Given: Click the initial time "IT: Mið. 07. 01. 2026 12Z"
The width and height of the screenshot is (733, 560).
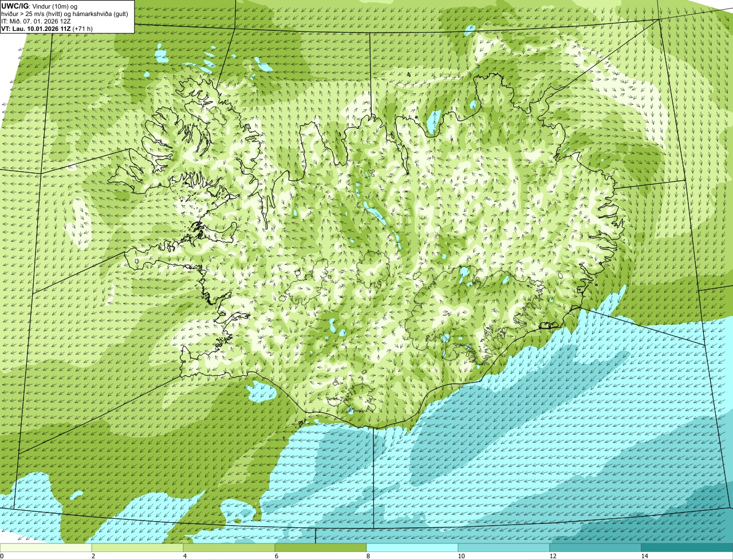Looking at the screenshot, I should click(x=36, y=21).
